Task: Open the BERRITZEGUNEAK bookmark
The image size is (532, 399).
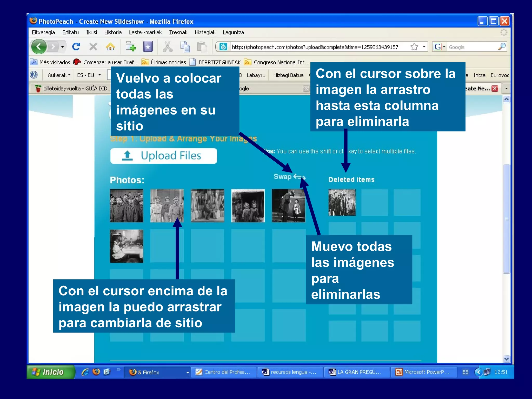Action: pos(215,62)
